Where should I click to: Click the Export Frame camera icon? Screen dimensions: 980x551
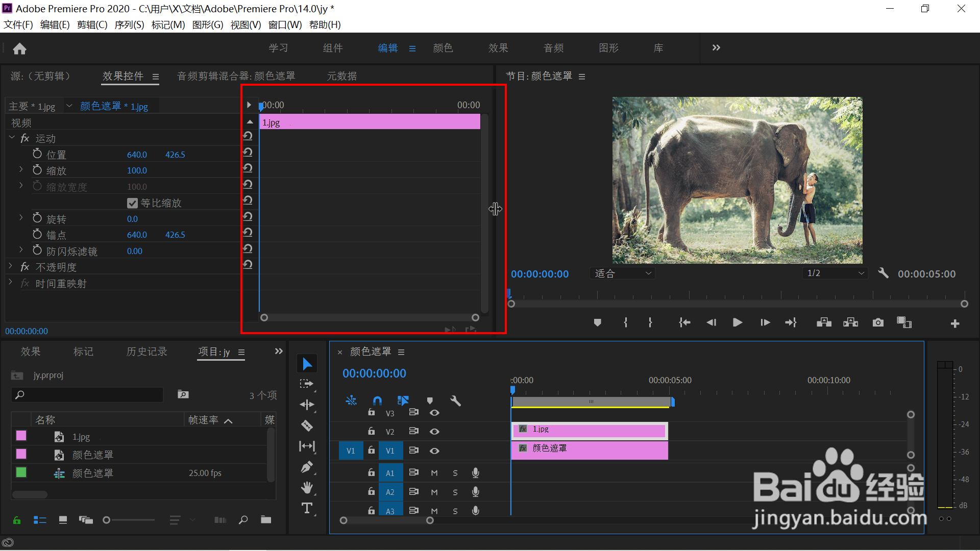click(x=878, y=322)
